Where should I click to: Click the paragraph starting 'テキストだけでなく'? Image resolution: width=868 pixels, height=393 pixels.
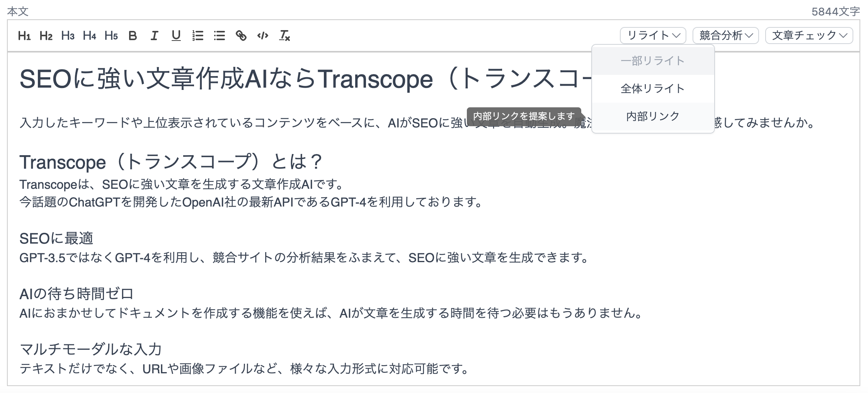pyautogui.click(x=244, y=369)
